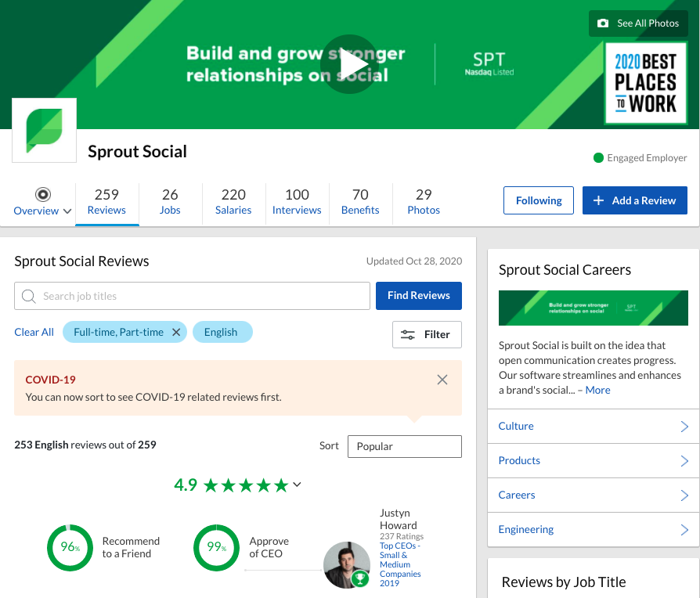Click the Overview target icon
This screenshot has height=598, width=700.
click(43, 195)
